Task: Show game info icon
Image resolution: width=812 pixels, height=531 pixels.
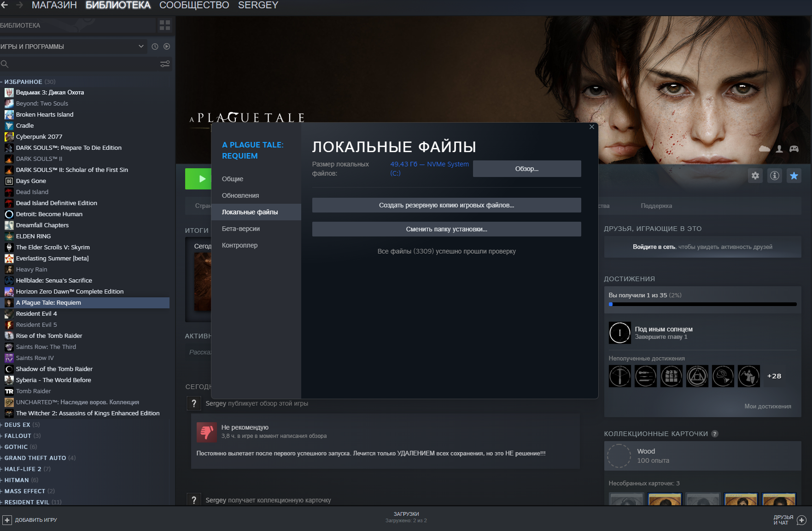Action: [x=775, y=176]
